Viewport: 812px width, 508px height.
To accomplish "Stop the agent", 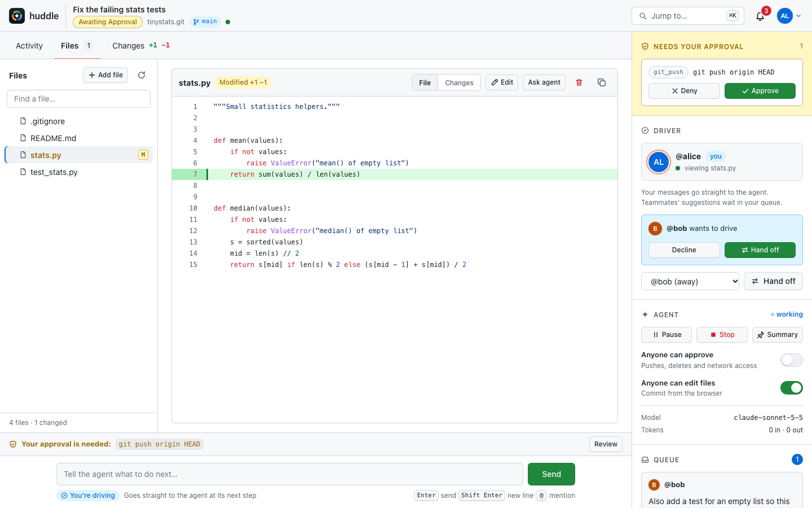I will (722, 335).
